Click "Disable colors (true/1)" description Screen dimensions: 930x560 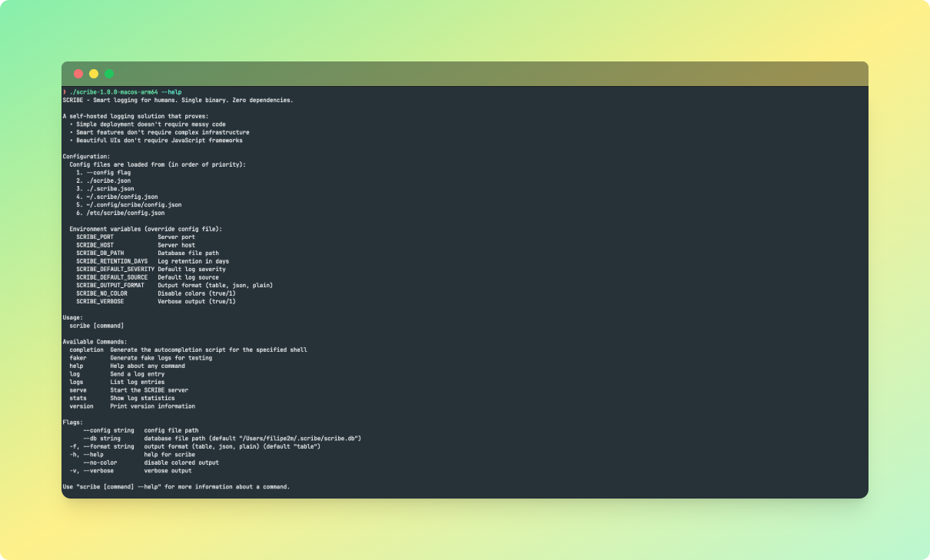[197, 293]
